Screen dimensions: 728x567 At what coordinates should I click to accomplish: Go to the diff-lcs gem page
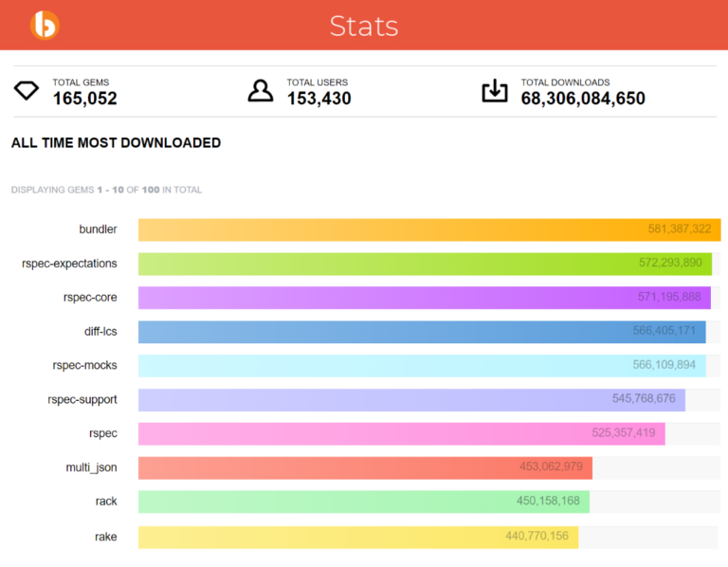(x=100, y=332)
